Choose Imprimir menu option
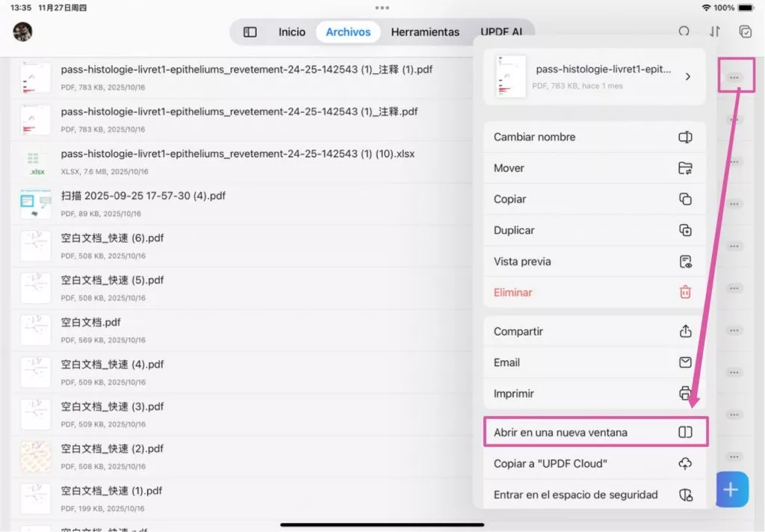The width and height of the screenshot is (765, 532). click(x=594, y=393)
